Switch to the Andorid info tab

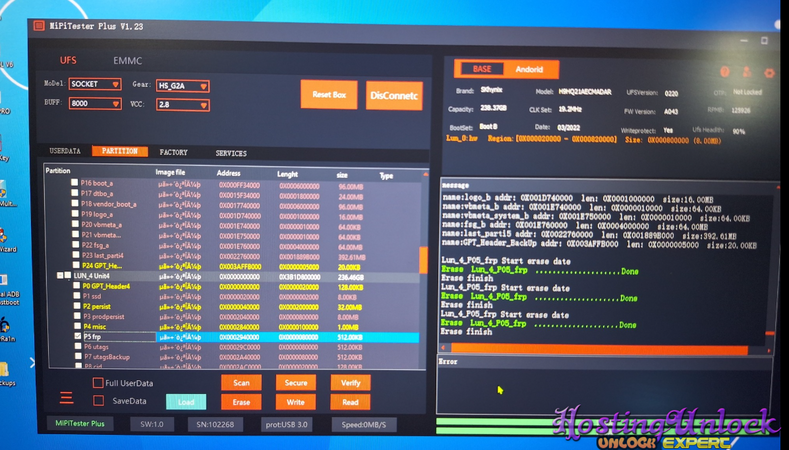click(x=529, y=69)
